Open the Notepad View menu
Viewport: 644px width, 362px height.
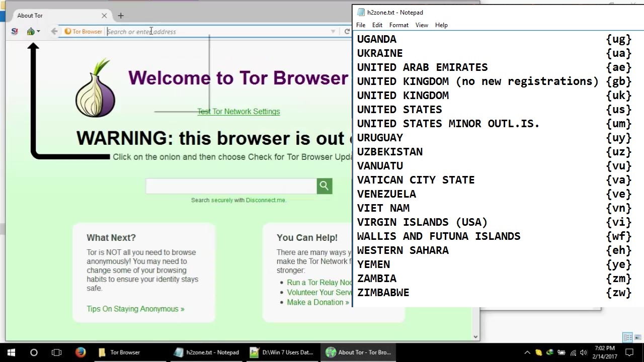pos(422,25)
